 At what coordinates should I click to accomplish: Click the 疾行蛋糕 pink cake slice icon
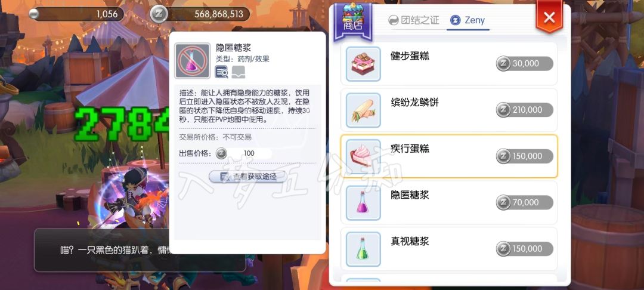[x=363, y=156]
